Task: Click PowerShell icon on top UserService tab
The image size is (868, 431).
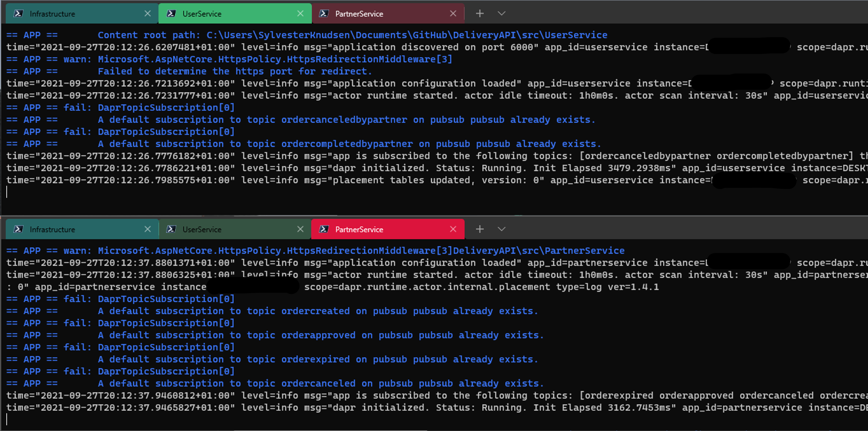Action: 171,14
